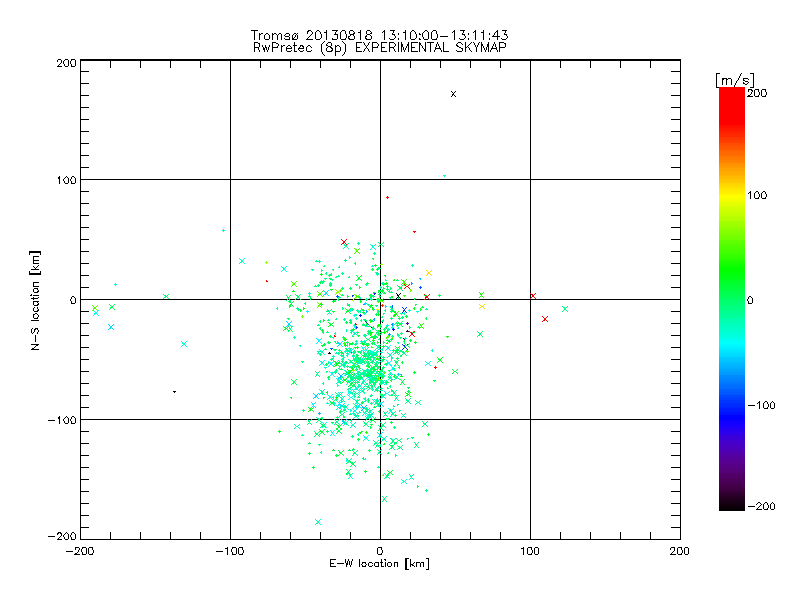
Task: Click the isolated black X marker near the top
Action: 453,94
